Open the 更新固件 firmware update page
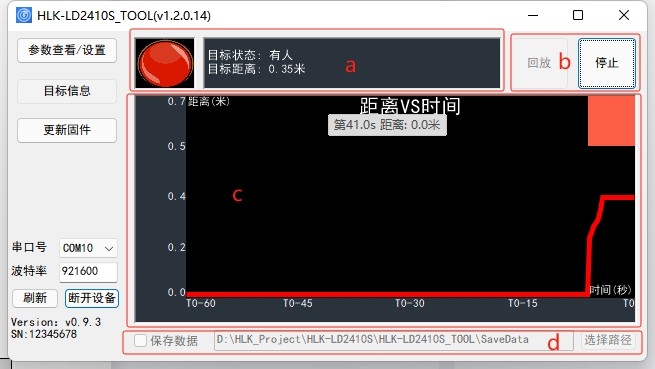This screenshot has height=369, width=655. point(67,130)
